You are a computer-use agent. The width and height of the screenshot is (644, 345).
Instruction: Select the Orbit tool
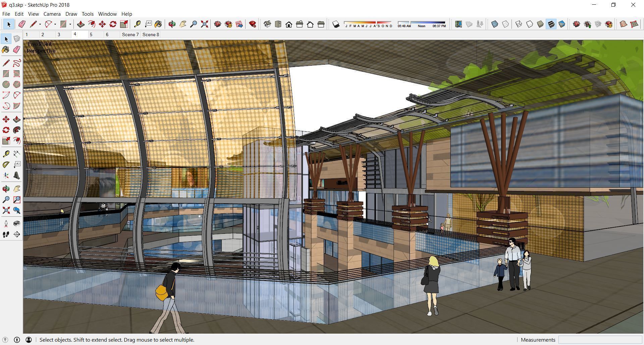[172, 24]
